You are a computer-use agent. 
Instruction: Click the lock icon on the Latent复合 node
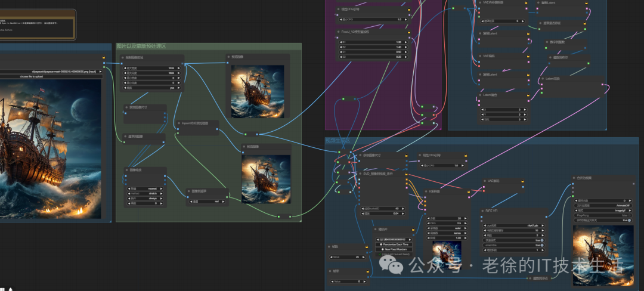tap(527, 95)
